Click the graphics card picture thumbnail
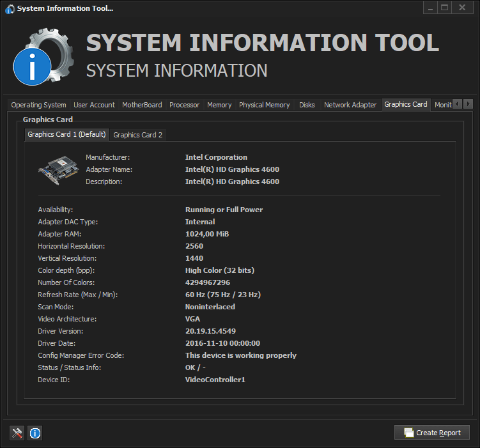Viewport: 480px width, 448px height. point(58,170)
